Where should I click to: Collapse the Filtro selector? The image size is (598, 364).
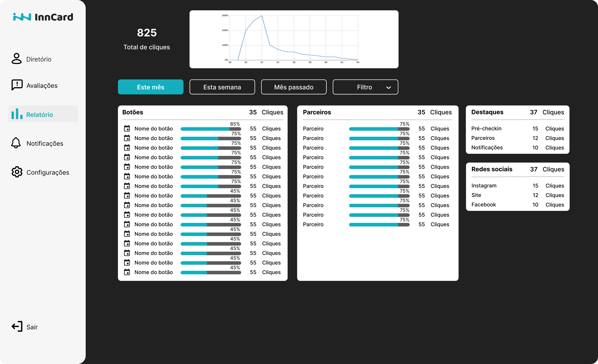[365, 87]
